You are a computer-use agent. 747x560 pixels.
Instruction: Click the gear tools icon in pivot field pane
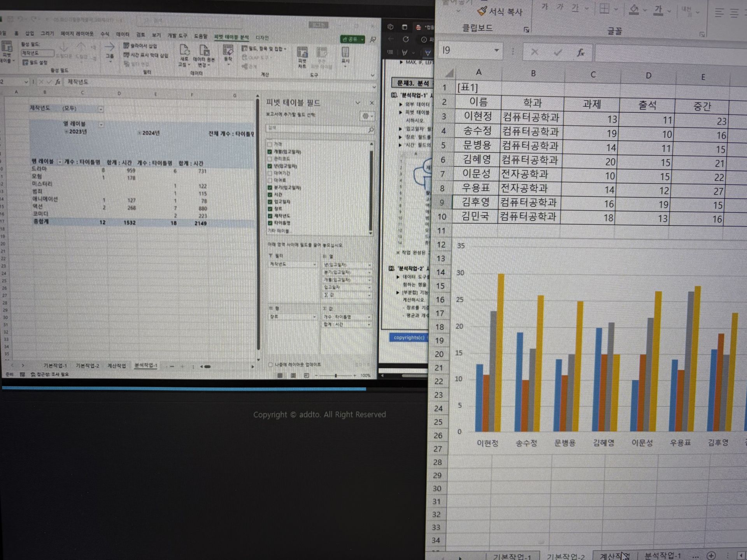(365, 116)
